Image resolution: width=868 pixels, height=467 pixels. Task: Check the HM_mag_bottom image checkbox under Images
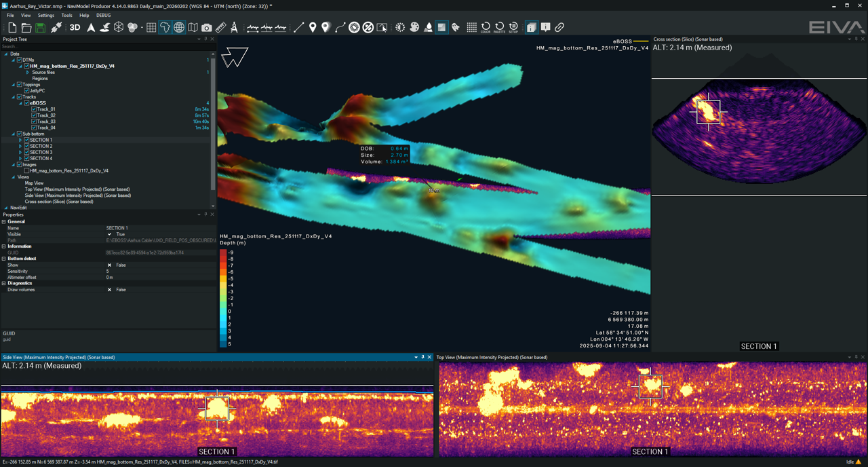point(26,171)
